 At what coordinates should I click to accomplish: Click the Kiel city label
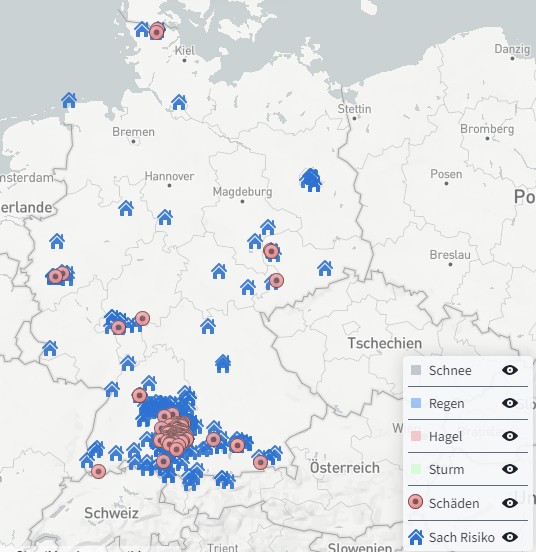click(184, 51)
